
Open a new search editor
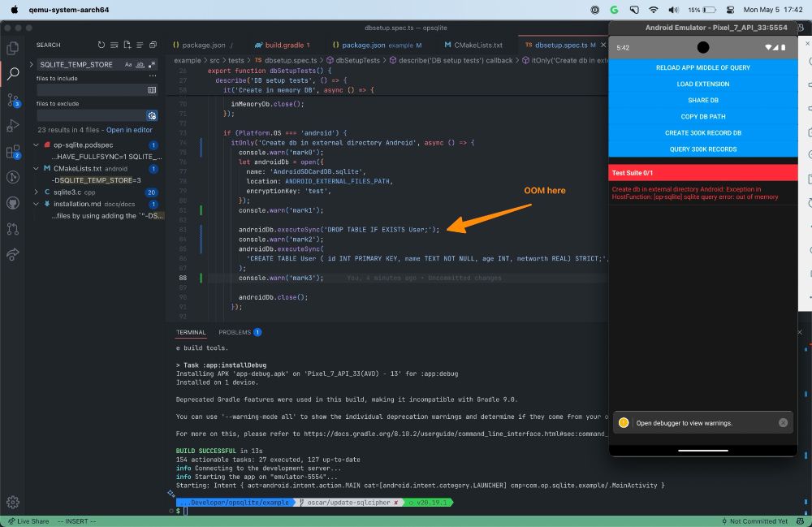pyautogui.click(x=127, y=45)
